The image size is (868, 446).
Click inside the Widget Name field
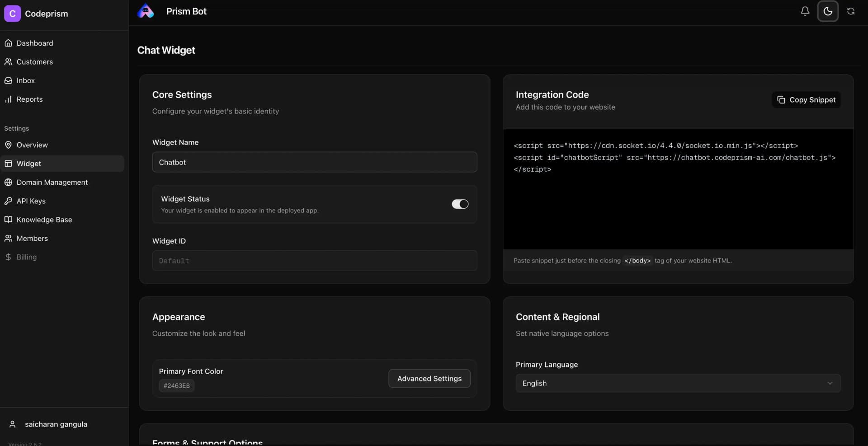tap(315, 162)
